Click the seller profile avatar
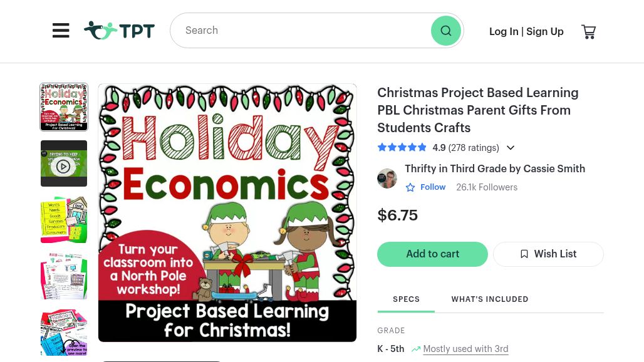Image resolution: width=644 pixels, height=362 pixels. tap(387, 178)
